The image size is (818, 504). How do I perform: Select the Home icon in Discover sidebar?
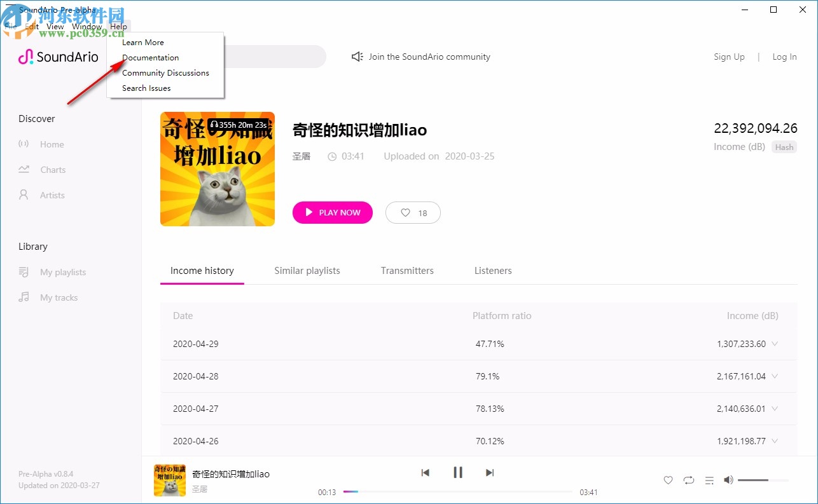[x=25, y=144]
